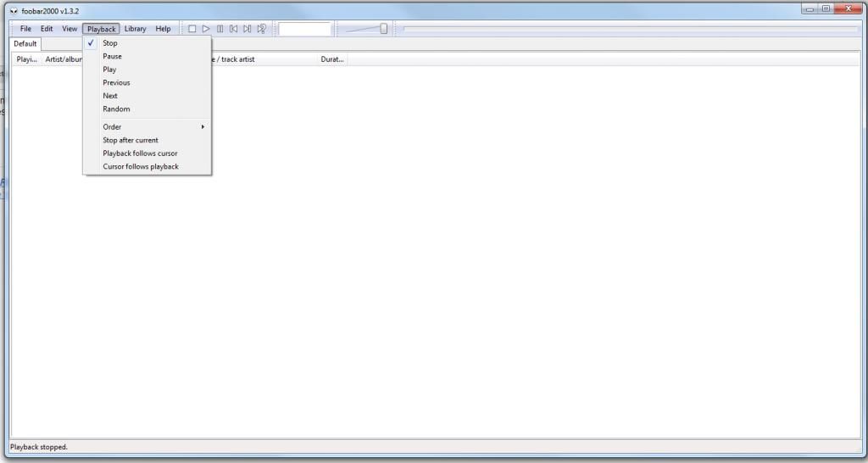Click the Playi... column header
Viewport: 868px width, 463px height.
pos(26,59)
